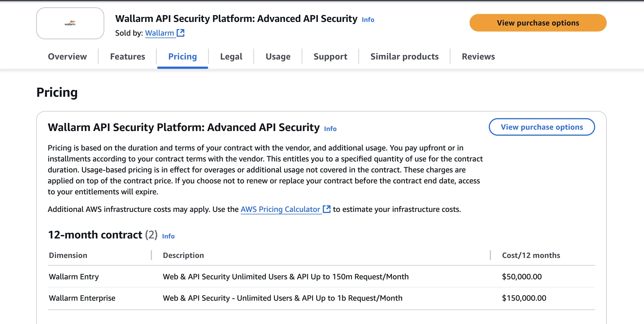Click the orange View purchase options button
Image resolution: width=644 pixels, height=324 pixels.
pyautogui.click(x=538, y=23)
